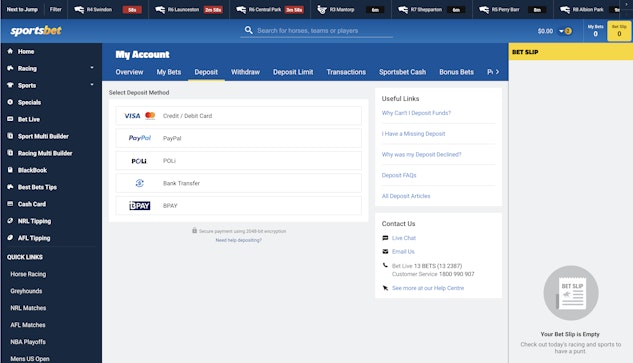
Task: Show more account tabs with right chevron
Action: (497, 71)
